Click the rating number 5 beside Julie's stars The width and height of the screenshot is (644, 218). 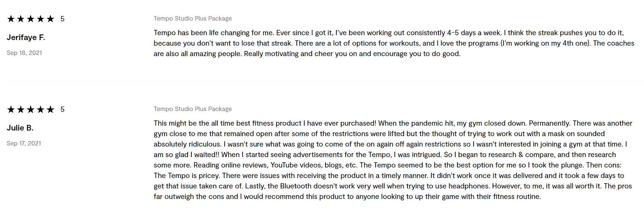pos(62,109)
